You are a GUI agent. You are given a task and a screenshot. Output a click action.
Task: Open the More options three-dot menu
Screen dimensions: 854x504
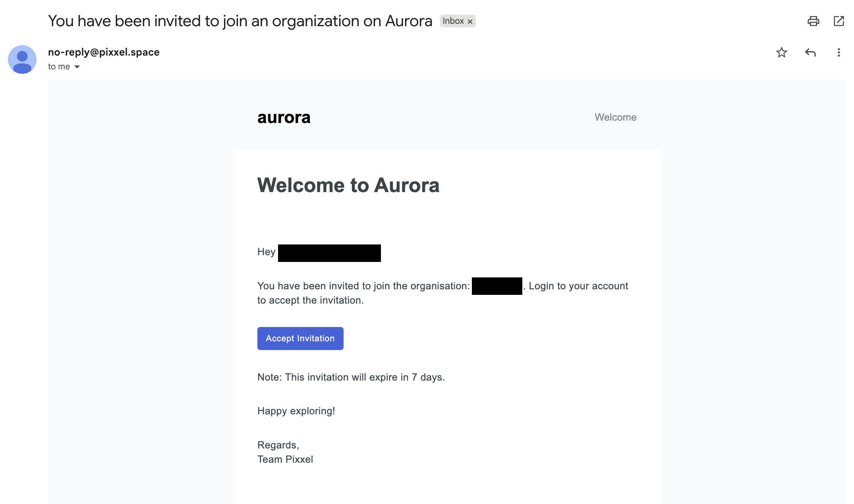point(839,52)
